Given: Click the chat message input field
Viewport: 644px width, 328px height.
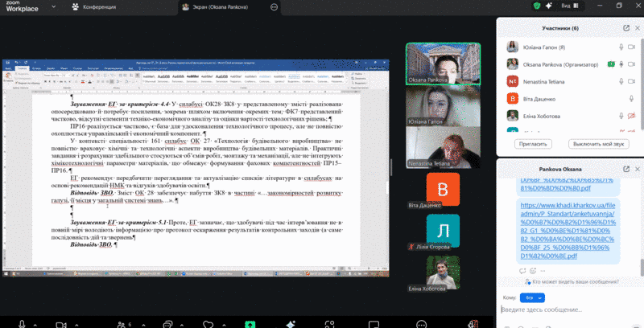Looking at the screenshot, I should click(x=563, y=310).
